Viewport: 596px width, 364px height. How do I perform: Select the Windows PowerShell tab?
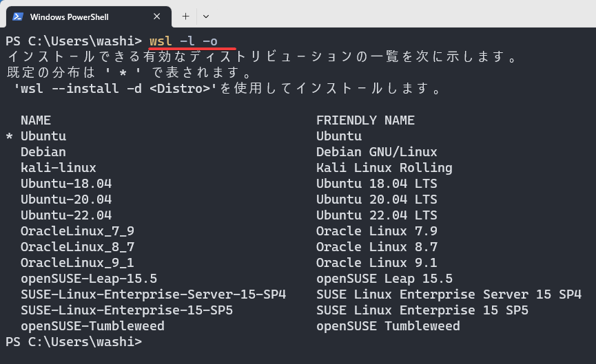(x=89, y=17)
